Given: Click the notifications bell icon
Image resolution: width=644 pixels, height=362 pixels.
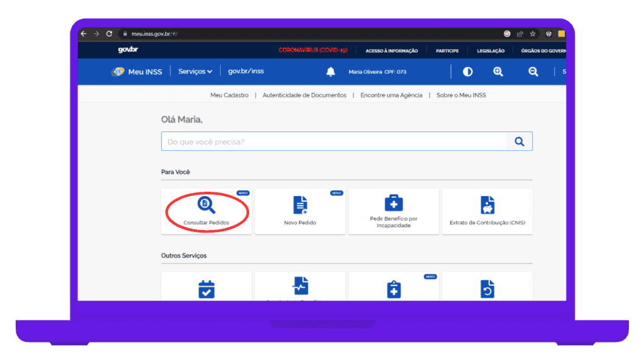Looking at the screenshot, I should click(331, 72).
